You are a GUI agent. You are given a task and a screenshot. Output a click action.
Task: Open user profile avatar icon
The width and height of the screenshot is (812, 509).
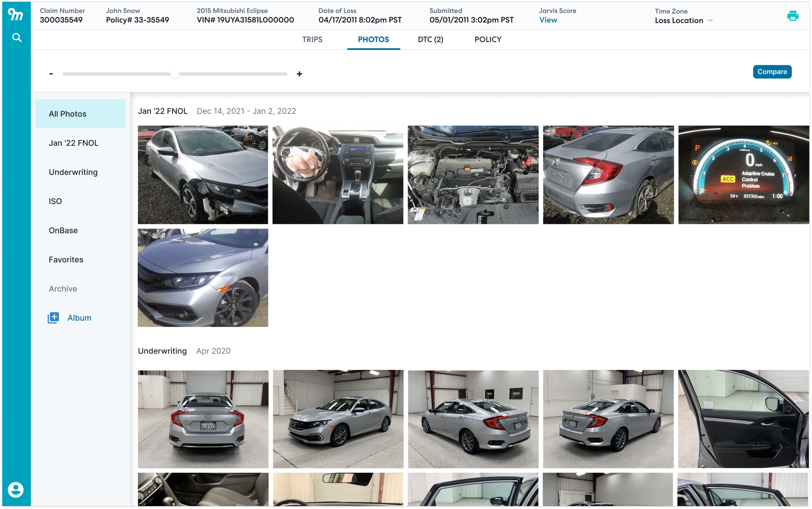point(16,490)
